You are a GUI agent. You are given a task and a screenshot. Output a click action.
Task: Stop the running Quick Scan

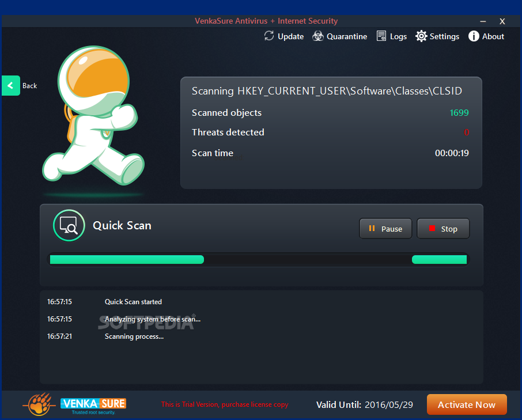[x=443, y=229]
